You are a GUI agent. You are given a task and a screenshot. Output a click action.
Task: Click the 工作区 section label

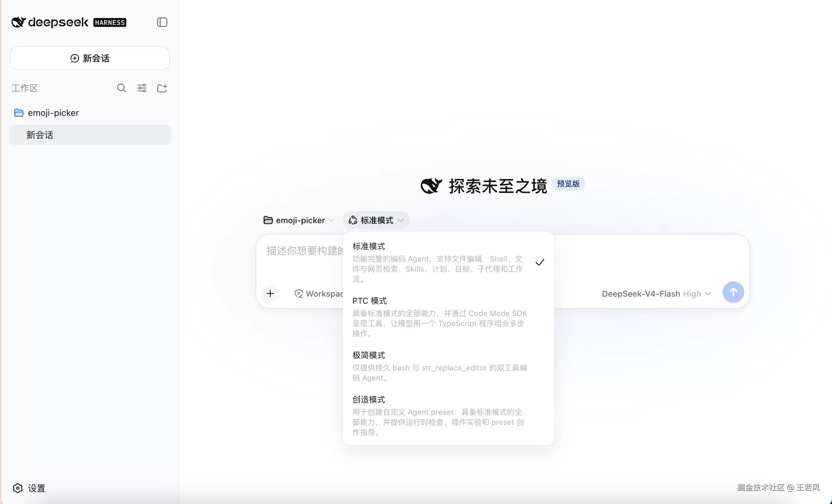pyautogui.click(x=25, y=88)
